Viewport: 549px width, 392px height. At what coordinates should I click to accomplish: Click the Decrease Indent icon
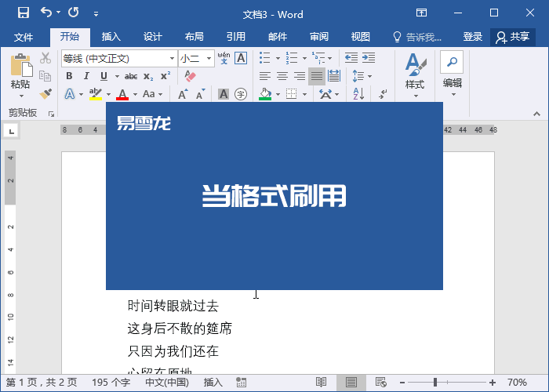pyautogui.click(x=351, y=58)
